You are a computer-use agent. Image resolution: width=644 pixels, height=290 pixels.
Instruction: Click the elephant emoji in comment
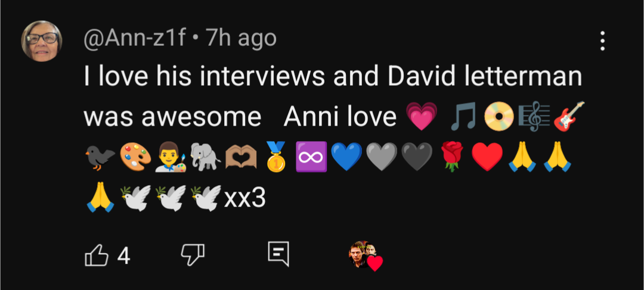coord(206,157)
